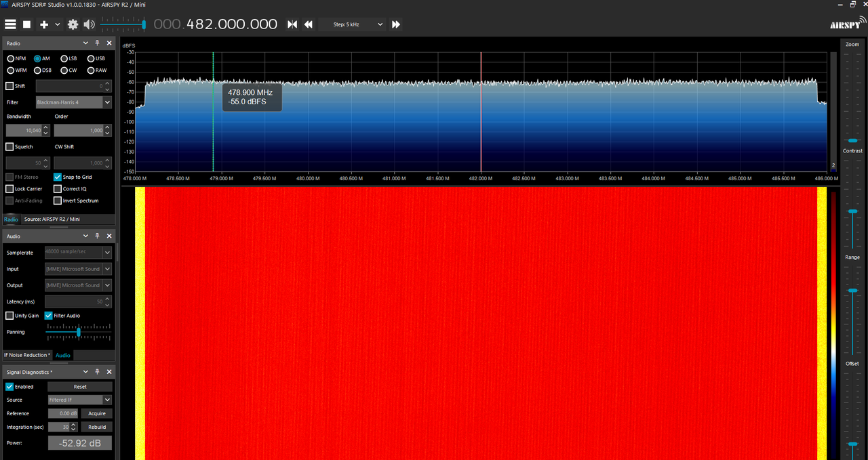Close the Audio panel
Screen dimensions: 868x460
pyautogui.click(x=108, y=236)
